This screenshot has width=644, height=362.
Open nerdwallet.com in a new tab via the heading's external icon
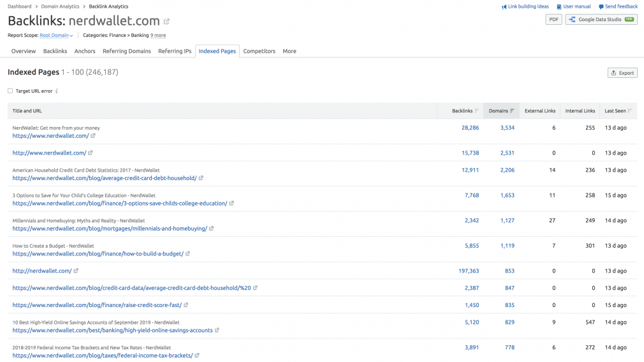[166, 22]
